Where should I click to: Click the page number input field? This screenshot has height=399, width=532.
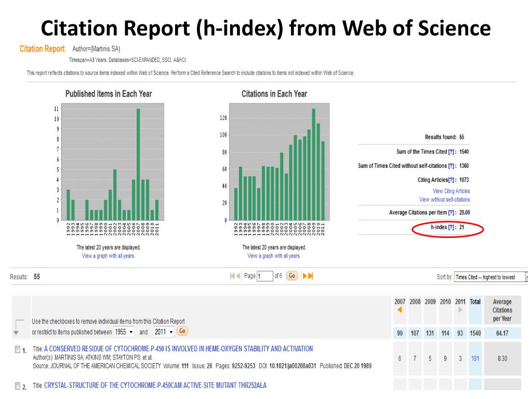(264, 276)
